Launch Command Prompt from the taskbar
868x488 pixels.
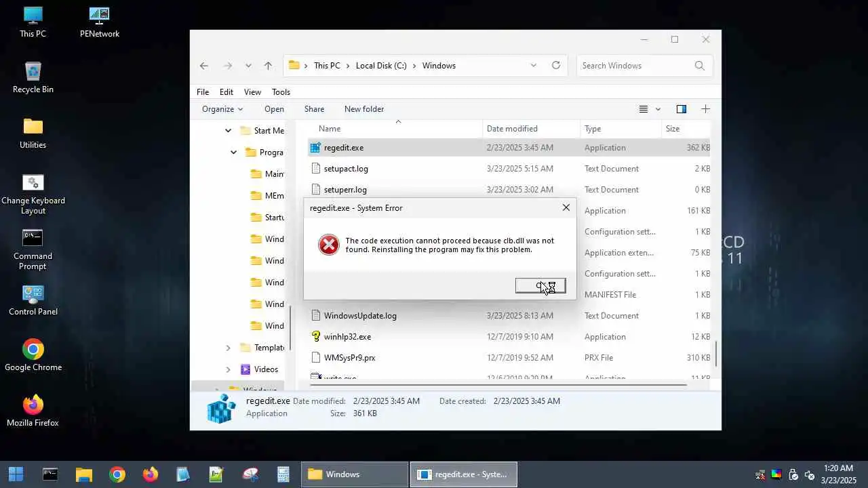50,474
